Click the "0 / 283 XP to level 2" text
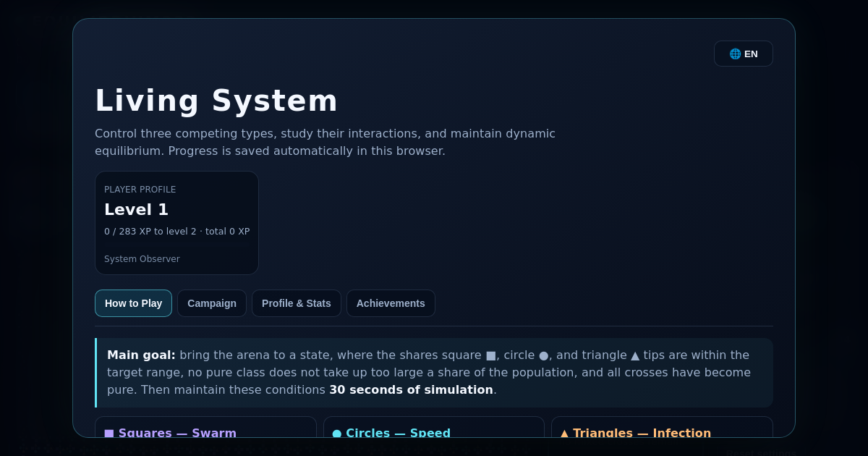Screen dimensions: 868x456 [150, 232]
